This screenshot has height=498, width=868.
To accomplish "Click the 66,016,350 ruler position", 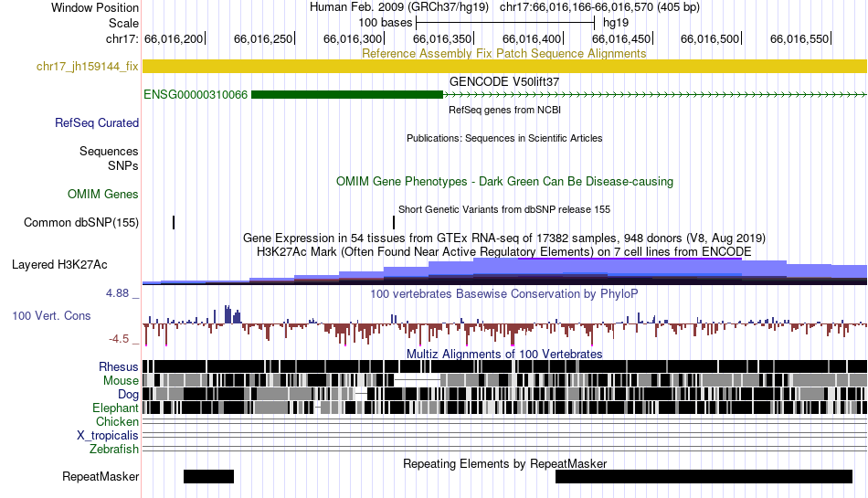I will tap(442, 38).
